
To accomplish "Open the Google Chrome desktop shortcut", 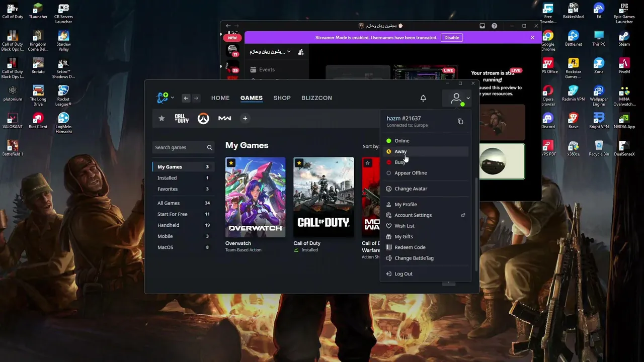I will pos(548,41).
